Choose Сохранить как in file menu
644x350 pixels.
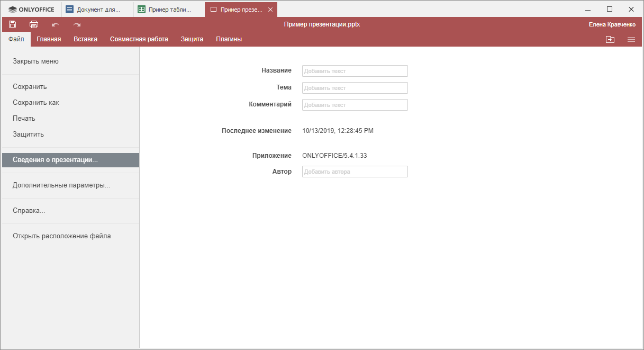36,103
